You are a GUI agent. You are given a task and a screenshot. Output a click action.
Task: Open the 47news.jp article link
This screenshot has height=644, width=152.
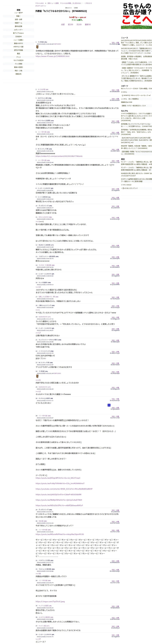coord(53,56)
